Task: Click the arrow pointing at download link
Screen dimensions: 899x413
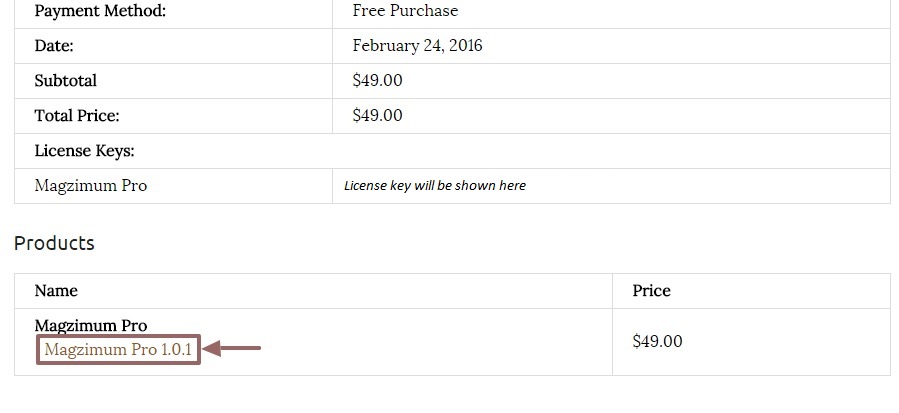Action: (x=232, y=348)
